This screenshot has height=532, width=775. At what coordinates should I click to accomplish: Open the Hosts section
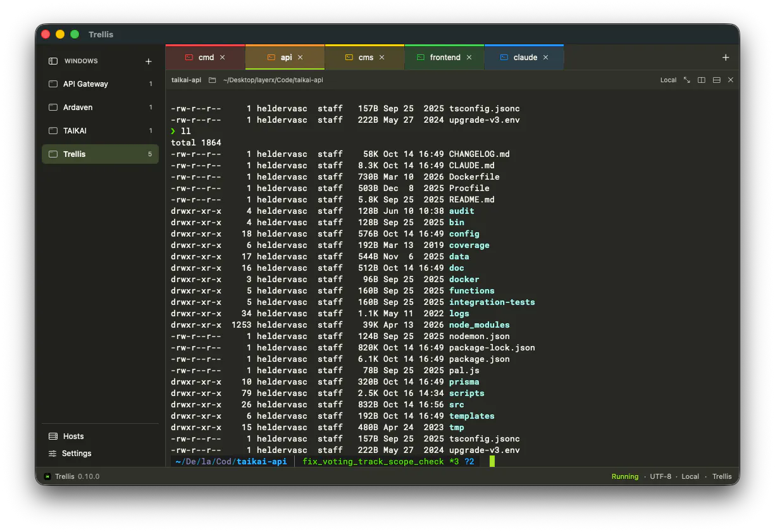(x=100, y=436)
